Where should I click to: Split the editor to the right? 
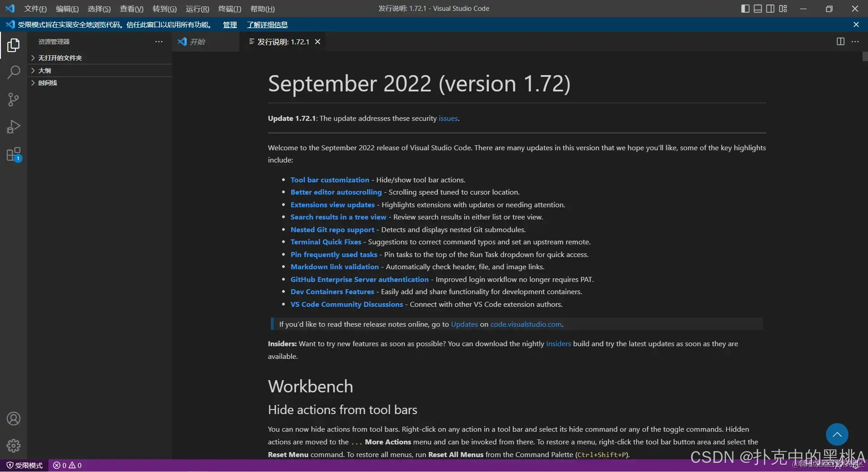(840, 42)
